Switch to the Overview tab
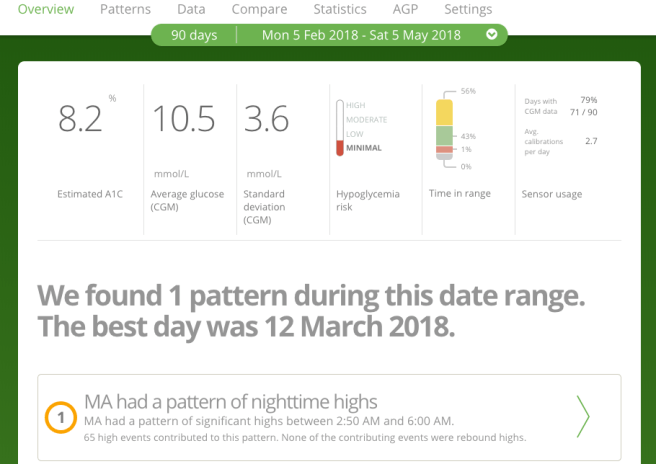The height and width of the screenshot is (464, 656). coord(46,9)
